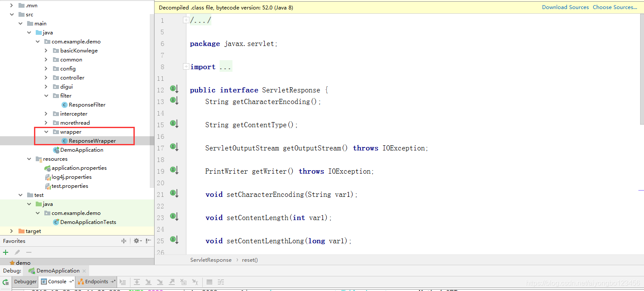
Task: Click the project tree vertical scrollbar
Action: coord(152,101)
